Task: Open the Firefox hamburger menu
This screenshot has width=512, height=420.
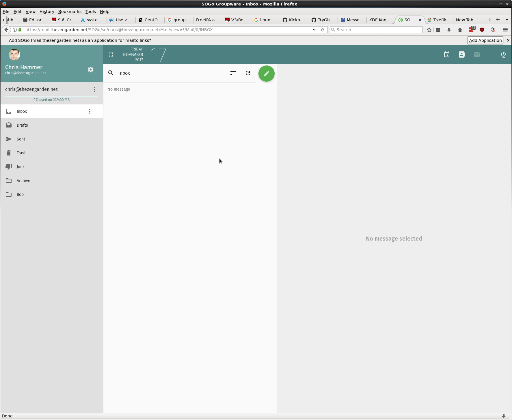Action: tap(505, 29)
